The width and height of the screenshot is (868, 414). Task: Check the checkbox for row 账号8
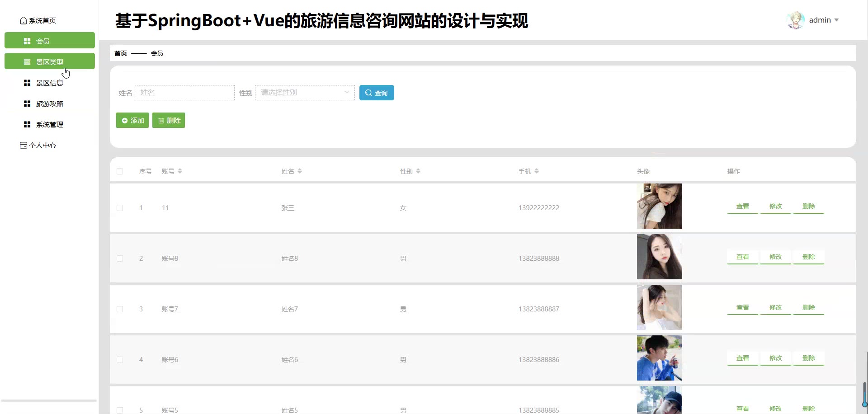click(120, 259)
